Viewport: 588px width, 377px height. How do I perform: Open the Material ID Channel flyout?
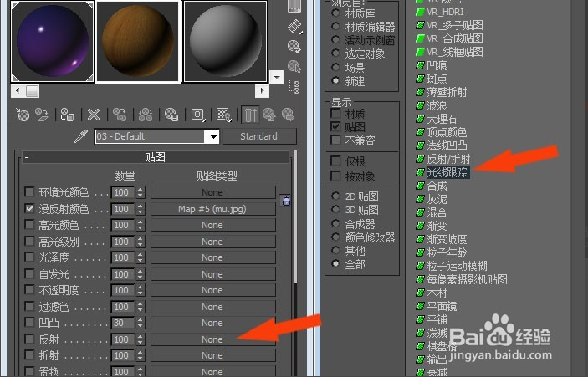coord(197,115)
